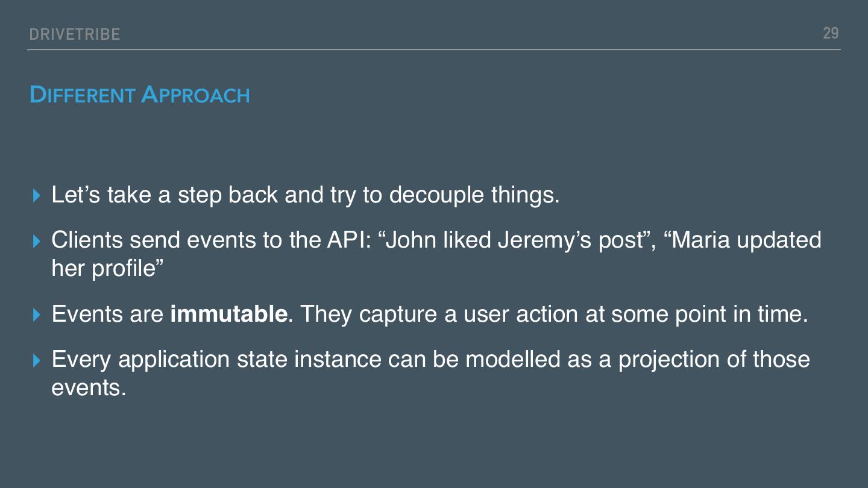Click slide number 29 in the header
The width and height of the screenshot is (868, 488).
pos(831,33)
